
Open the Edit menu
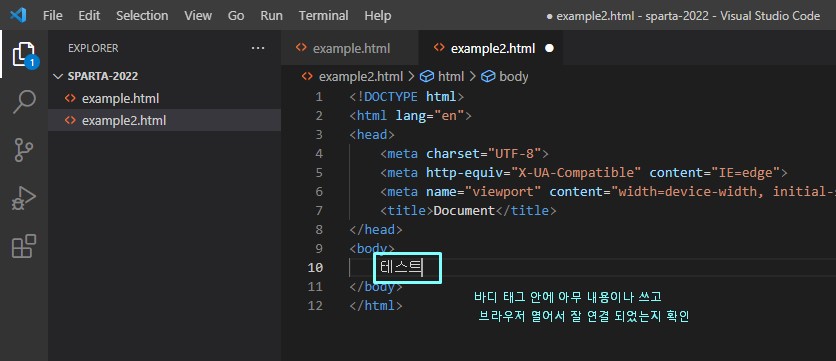(89, 15)
